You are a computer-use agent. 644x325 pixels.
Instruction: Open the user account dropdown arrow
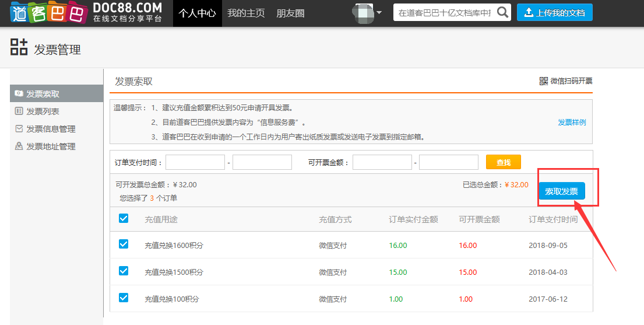pos(379,12)
